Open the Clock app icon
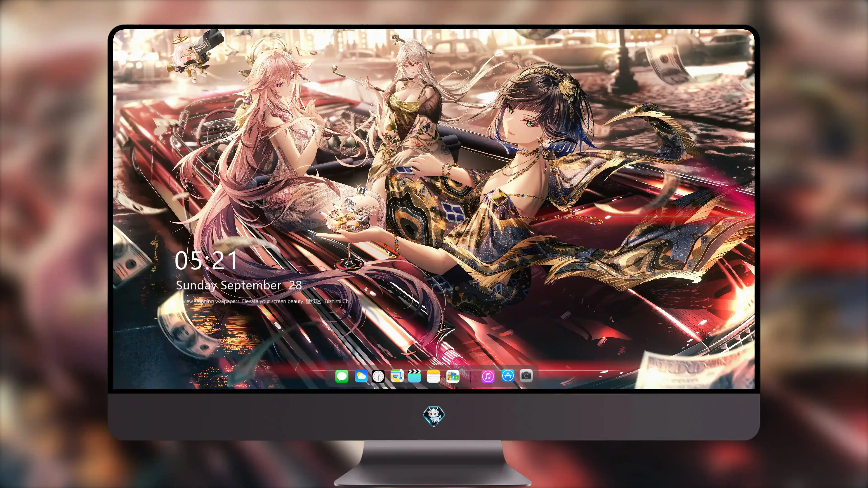 [x=378, y=376]
